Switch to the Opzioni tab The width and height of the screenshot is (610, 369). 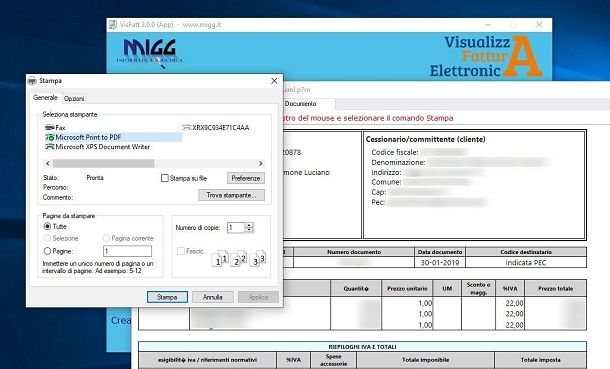(74, 99)
